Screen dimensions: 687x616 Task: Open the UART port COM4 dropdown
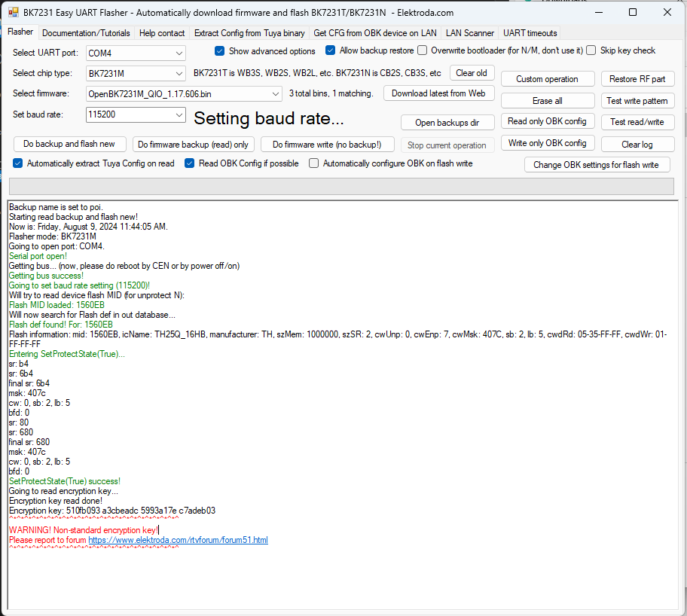coord(136,53)
